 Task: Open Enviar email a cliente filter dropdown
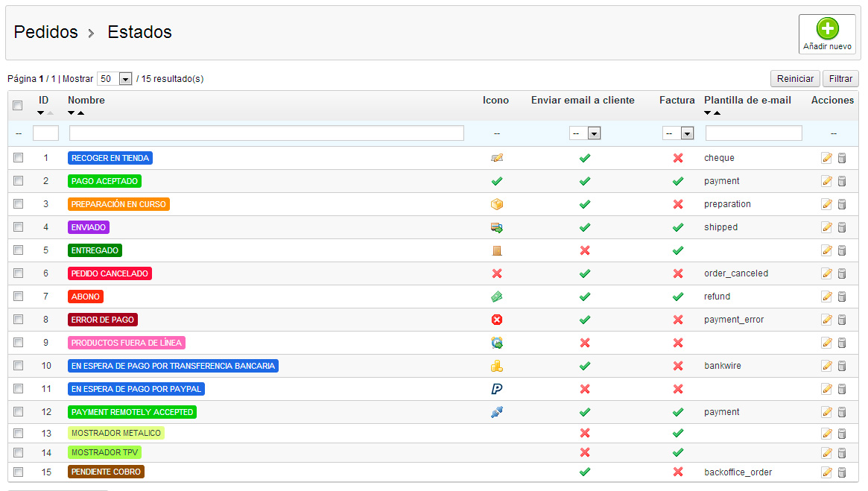point(585,133)
